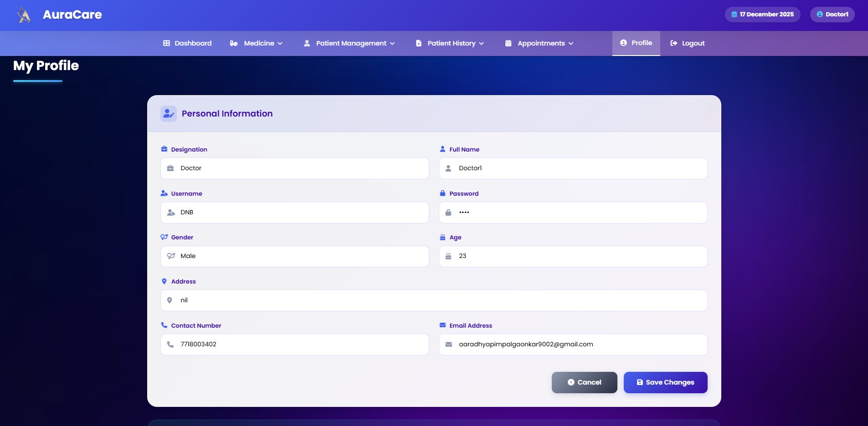Select the Dashboard grid icon
This screenshot has width=868, height=426.
coord(167,43)
